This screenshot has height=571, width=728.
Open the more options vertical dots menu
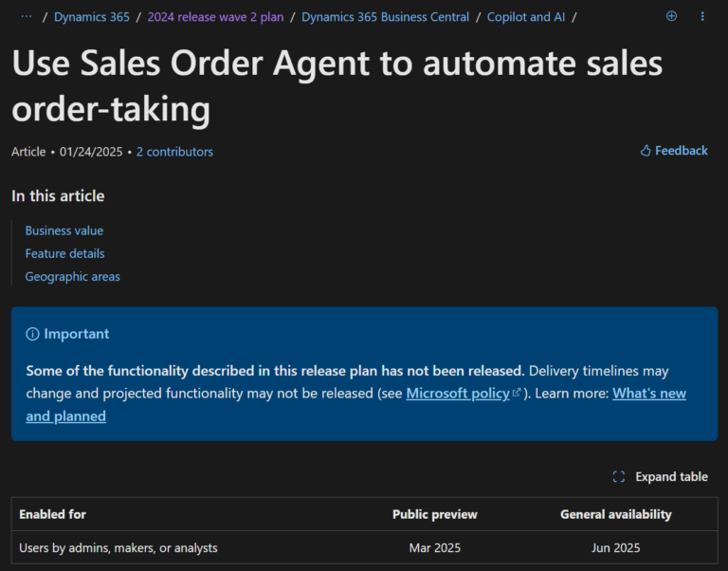pyautogui.click(x=702, y=16)
